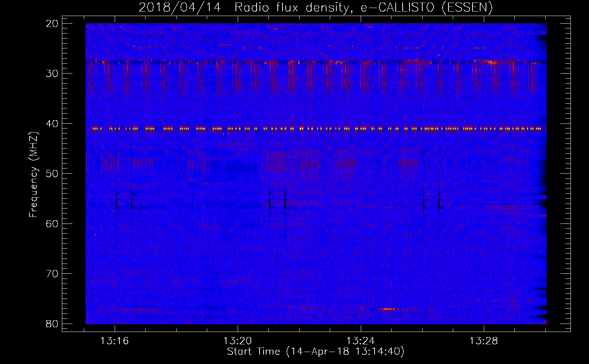Click the time tick label '13:16'
The height and width of the screenshot is (364, 589).
[115, 341]
